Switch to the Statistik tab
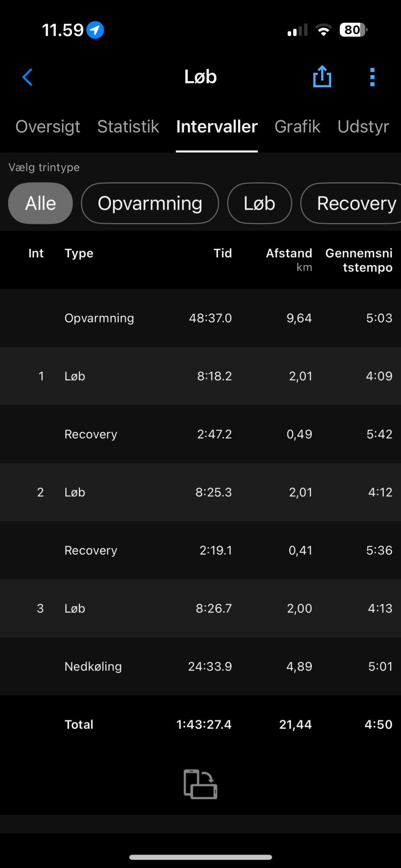This screenshot has width=401, height=868. pos(128,127)
